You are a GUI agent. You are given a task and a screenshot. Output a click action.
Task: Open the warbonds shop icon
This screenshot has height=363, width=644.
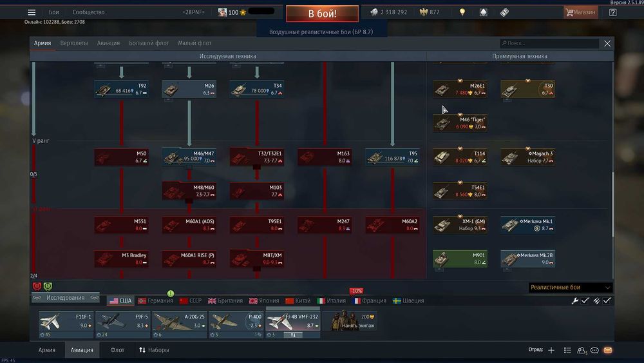click(484, 12)
